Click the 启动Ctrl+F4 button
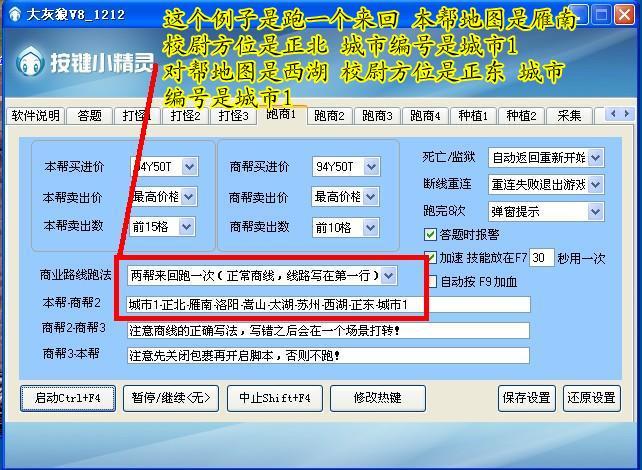Screen dimensions: 642x470 click(x=68, y=398)
